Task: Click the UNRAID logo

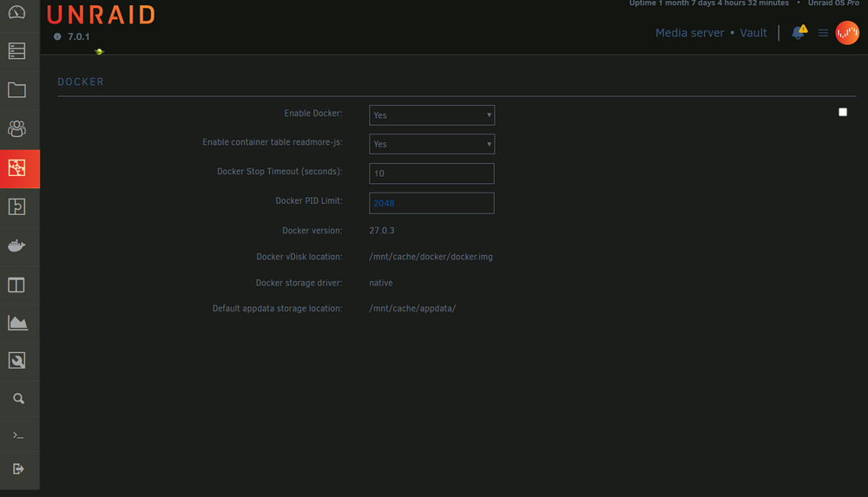Action: 101,15
